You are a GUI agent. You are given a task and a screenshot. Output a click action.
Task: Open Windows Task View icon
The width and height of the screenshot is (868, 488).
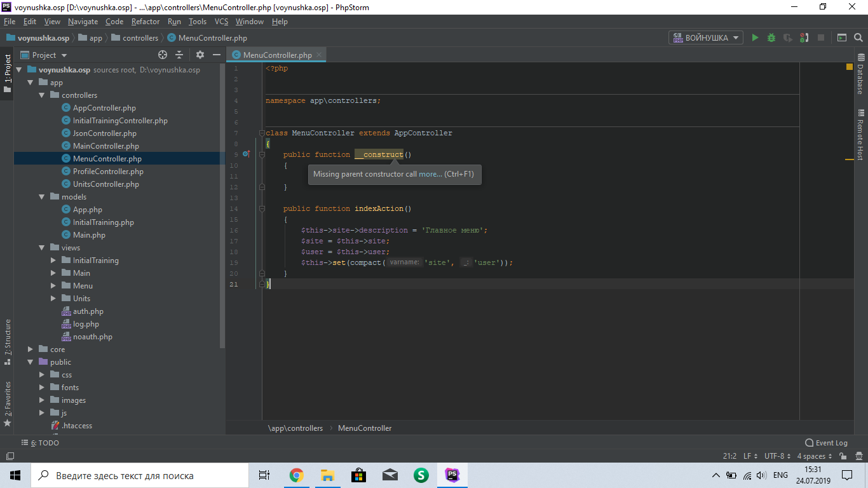click(264, 475)
